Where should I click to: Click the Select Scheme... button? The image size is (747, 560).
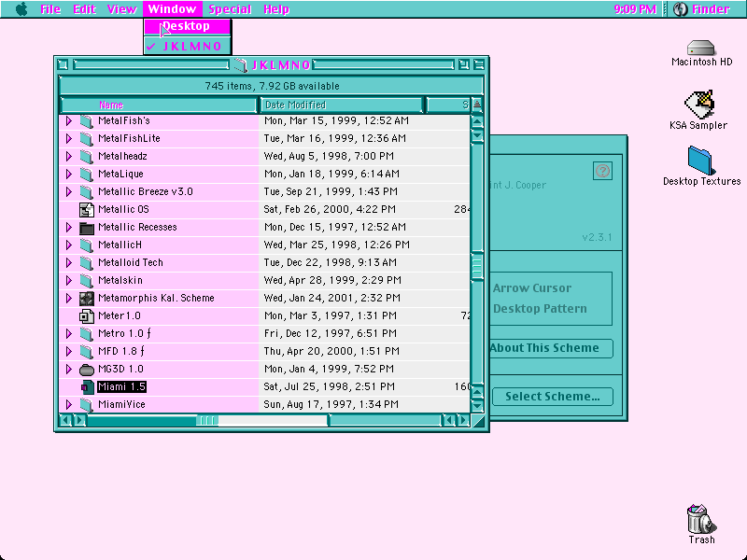tap(553, 397)
